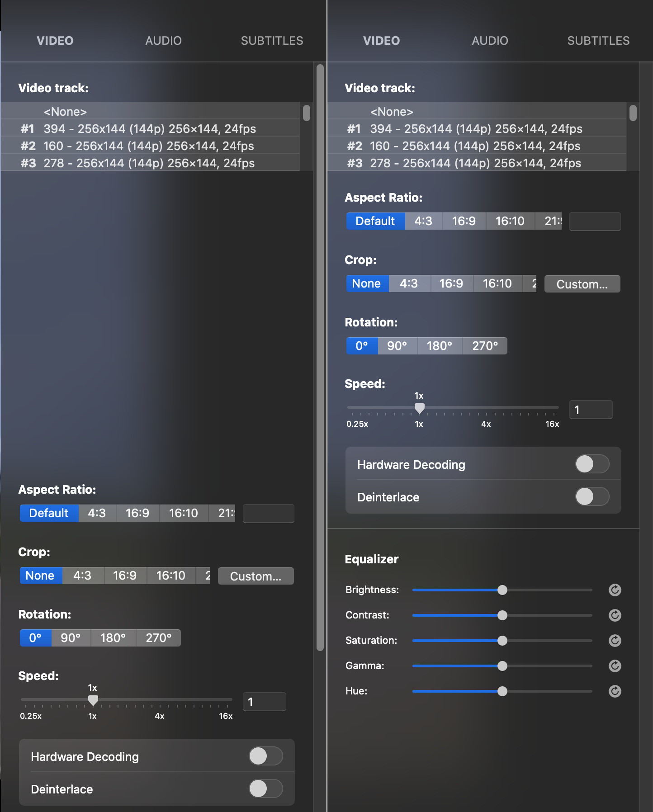Click the Custom... crop button in left panel

click(x=256, y=576)
